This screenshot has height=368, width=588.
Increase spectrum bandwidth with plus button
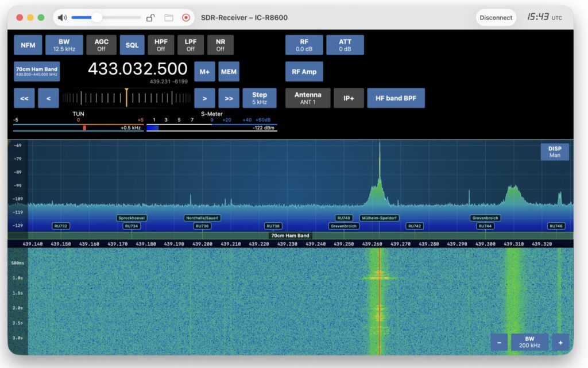tap(560, 343)
